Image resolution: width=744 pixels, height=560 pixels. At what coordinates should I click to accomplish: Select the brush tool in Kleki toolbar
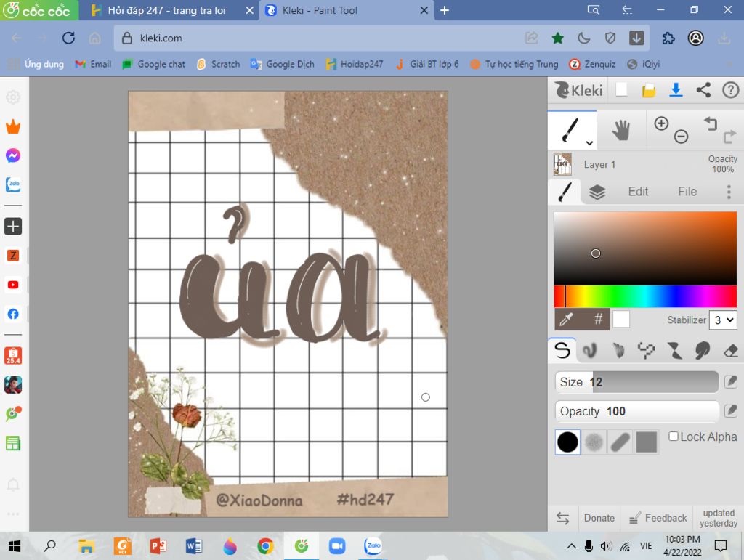(x=570, y=130)
